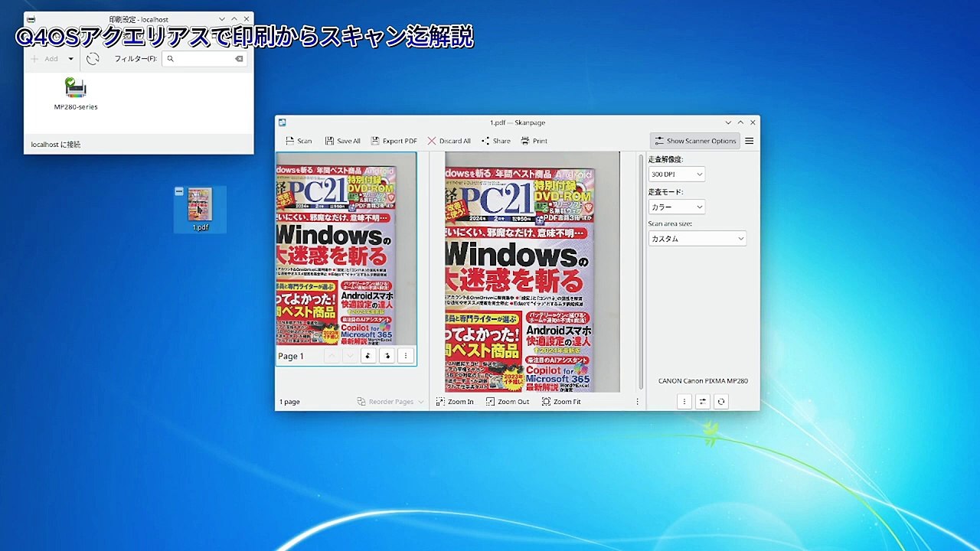Export the document as PDF

[394, 141]
